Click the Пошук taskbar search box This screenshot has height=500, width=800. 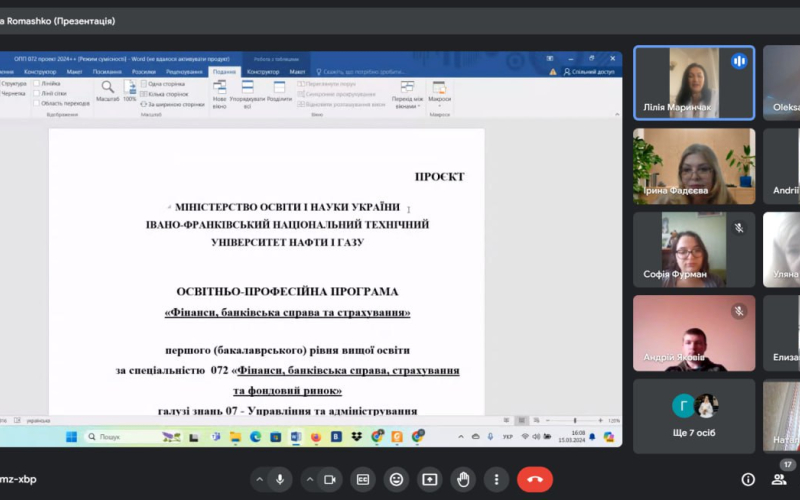pyautogui.click(x=133, y=437)
